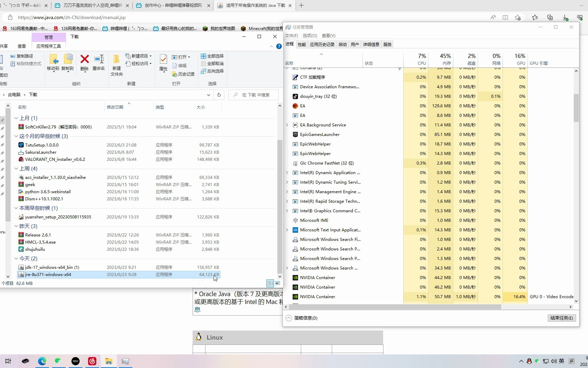Expand Intel(R) Management Engine process row
Viewport: 588px width, 368px height.
(287, 192)
